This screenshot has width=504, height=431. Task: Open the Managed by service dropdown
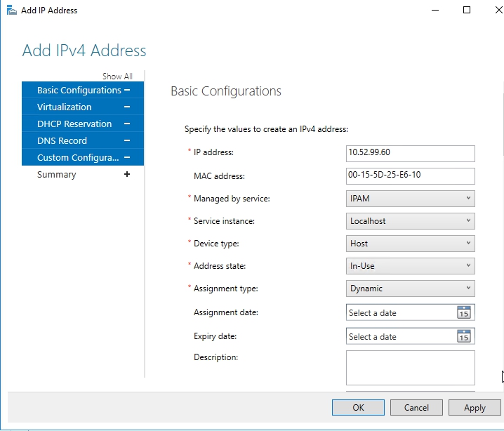click(411, 199)
